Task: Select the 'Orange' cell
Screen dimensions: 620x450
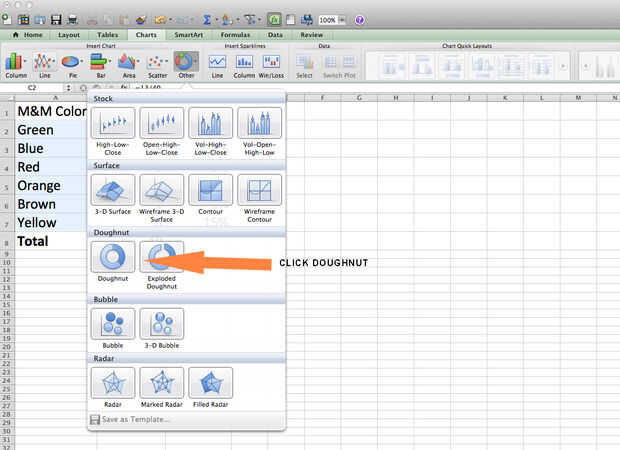Action: pos(51,185)
